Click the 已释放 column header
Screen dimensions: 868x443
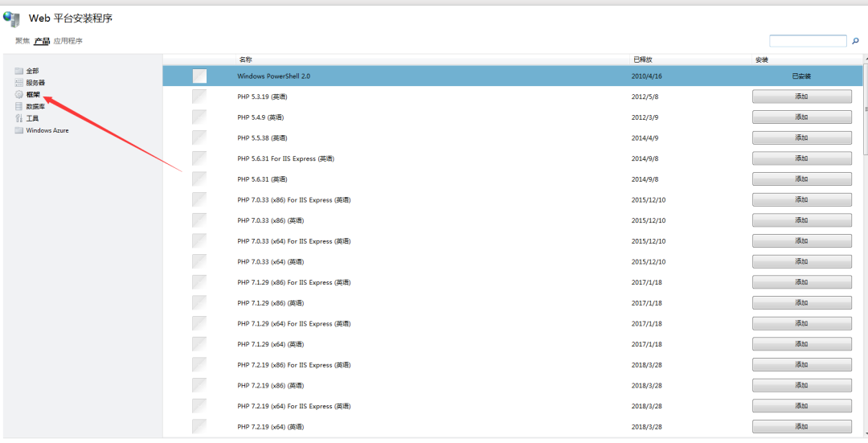(x=643, y=59)
